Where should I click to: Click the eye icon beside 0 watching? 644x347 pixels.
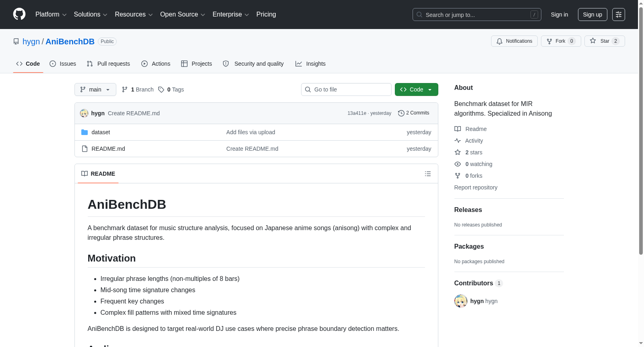(x=458, y=164)
